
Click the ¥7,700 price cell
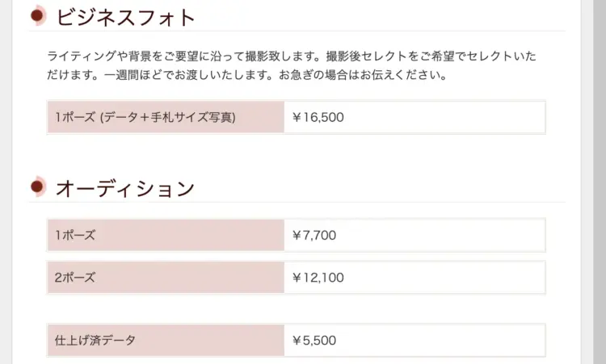[x=414, y=235]
